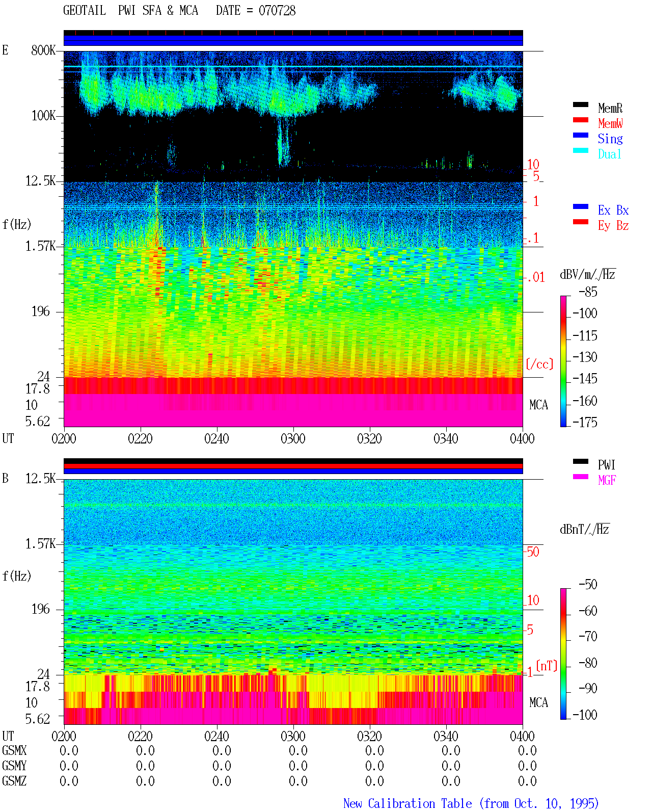Click the GSMZ row label

pos(14,781)
